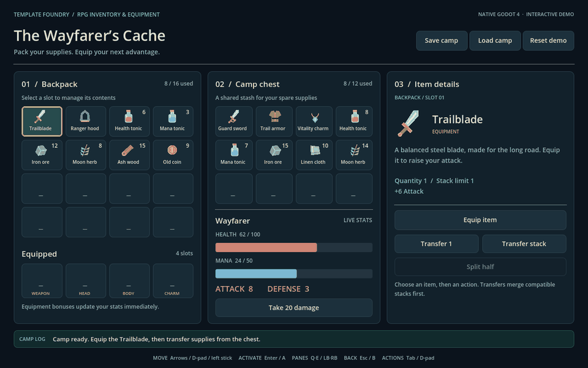588x368 pixels.
Task: Select the camp chest Iron ore
Action: click(x=274, y=155)
